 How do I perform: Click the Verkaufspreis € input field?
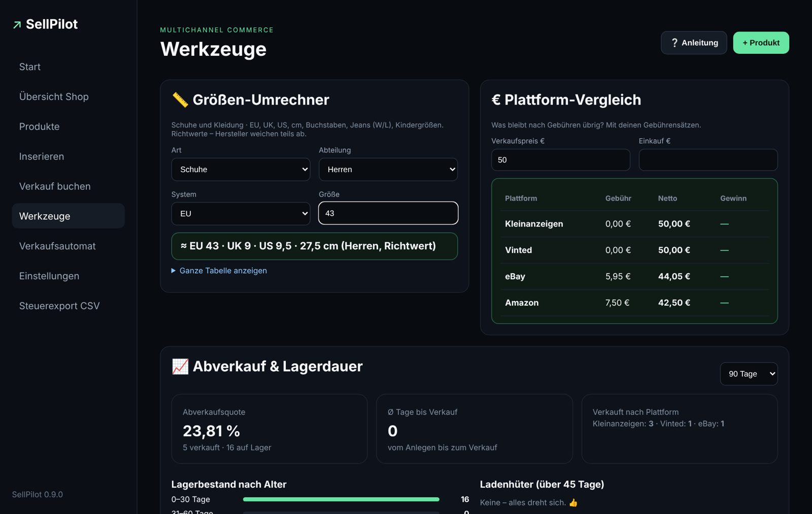(561, 160)
